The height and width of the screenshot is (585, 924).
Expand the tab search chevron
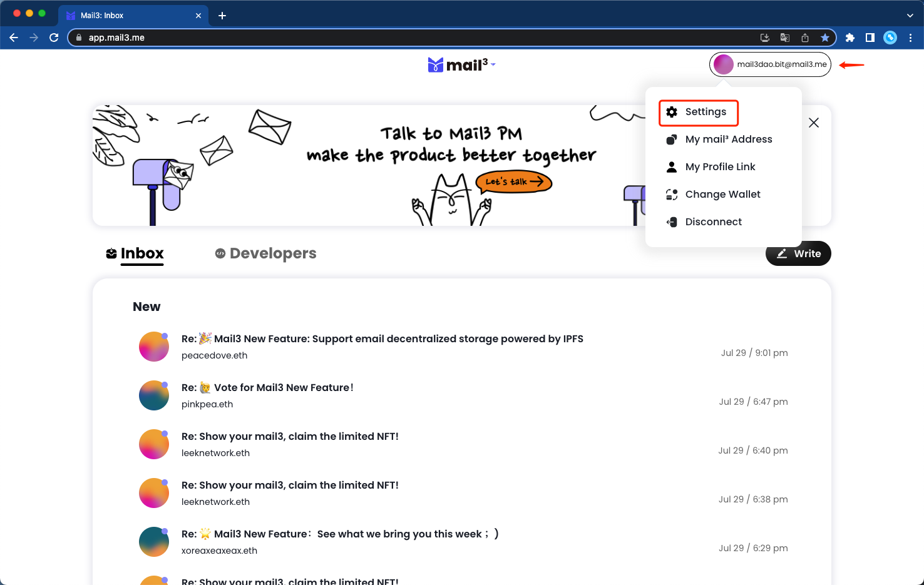click(x=910, y=16)
